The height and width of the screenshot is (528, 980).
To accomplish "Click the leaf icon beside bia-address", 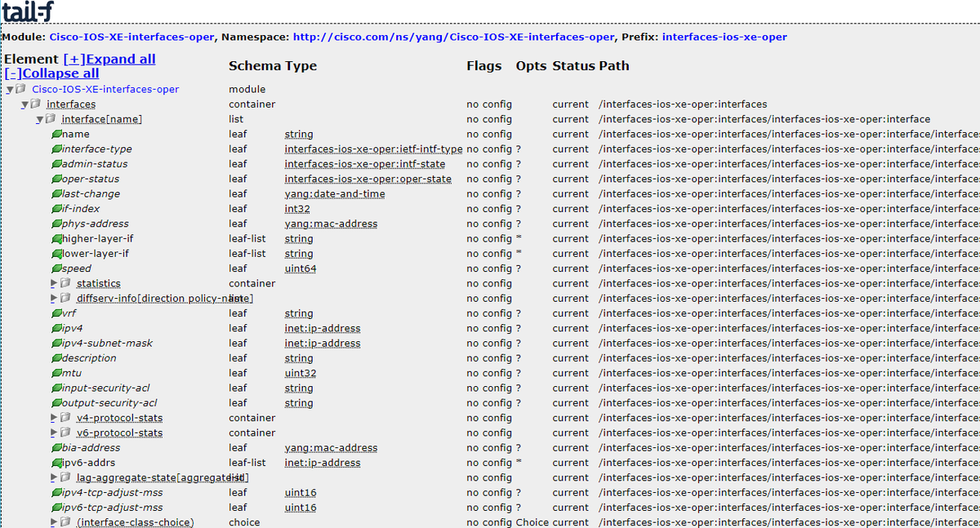I will [56, 448].
